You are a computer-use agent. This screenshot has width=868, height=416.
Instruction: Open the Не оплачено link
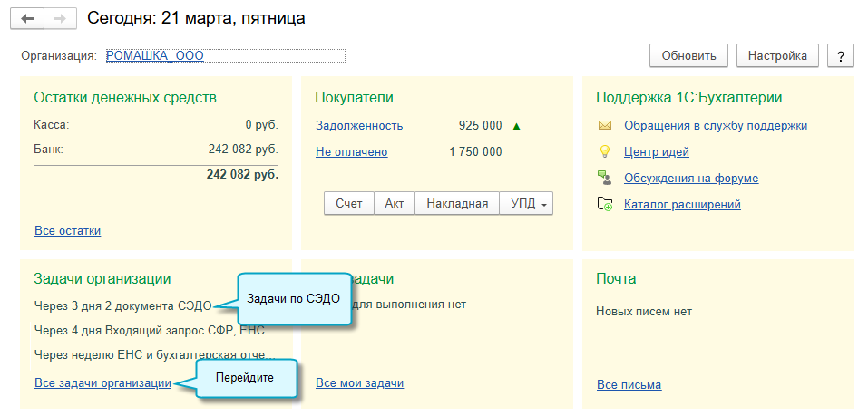[351, 152]
